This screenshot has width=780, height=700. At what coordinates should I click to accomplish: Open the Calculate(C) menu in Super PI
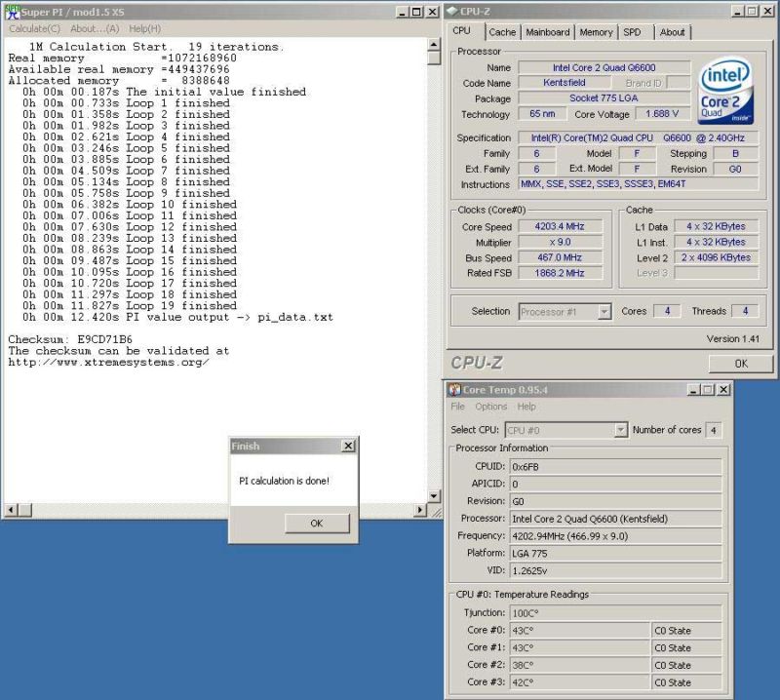(x=34, y=29)
